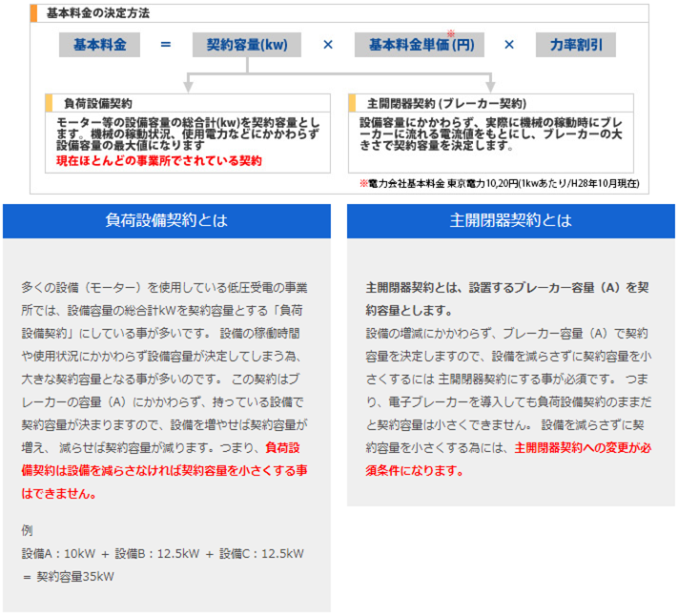678x616 pixels.
Task: Click the 例 label
Action: coord(27,531)
